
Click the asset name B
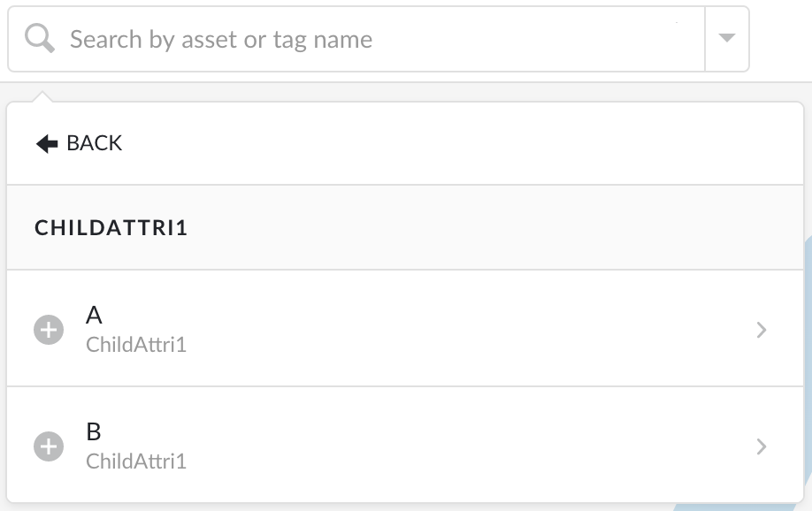(x=94, y=431)
